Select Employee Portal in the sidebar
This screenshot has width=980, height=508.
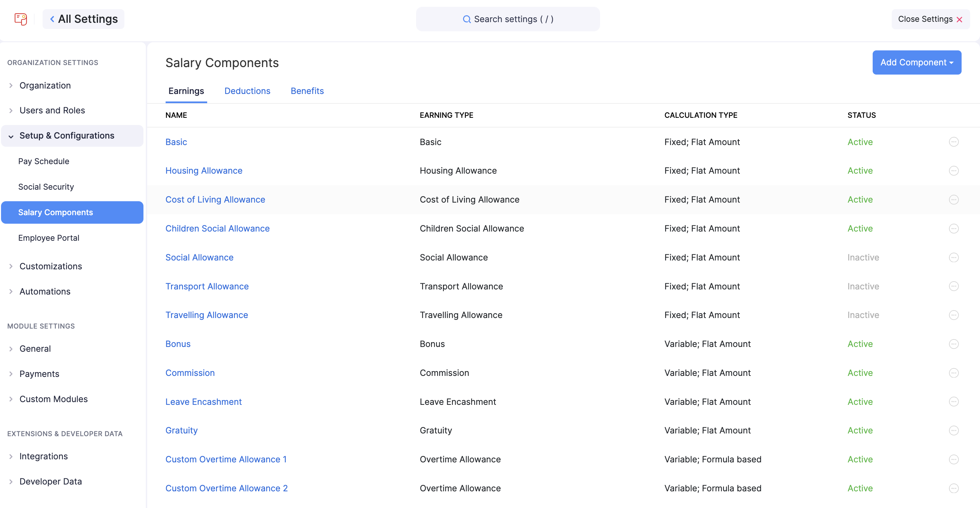click(x=49, y=238)
